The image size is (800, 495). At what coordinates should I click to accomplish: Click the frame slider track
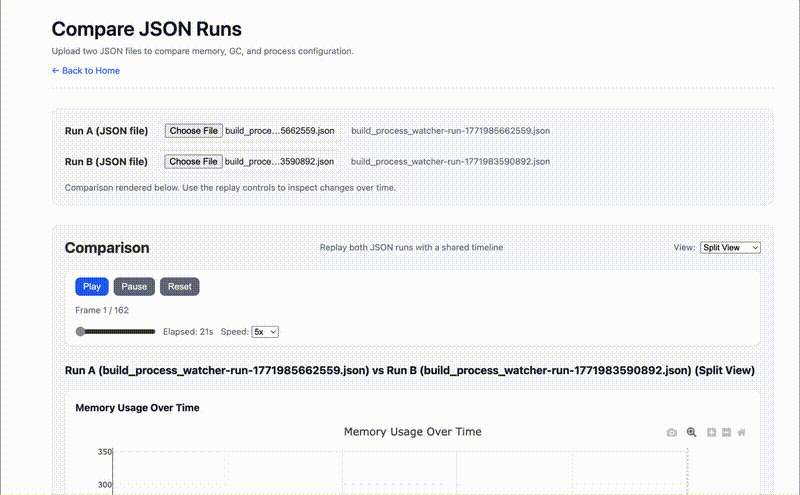pos(115,332)
